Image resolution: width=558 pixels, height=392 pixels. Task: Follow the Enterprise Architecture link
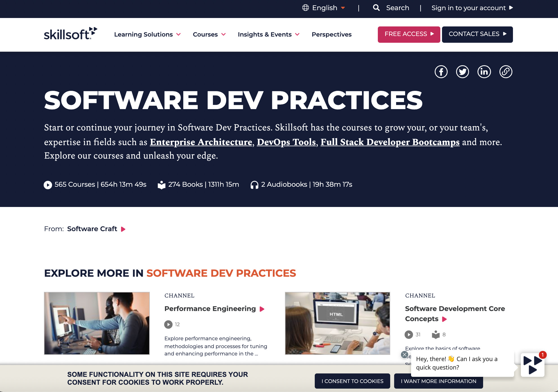[x=201, y=142]
